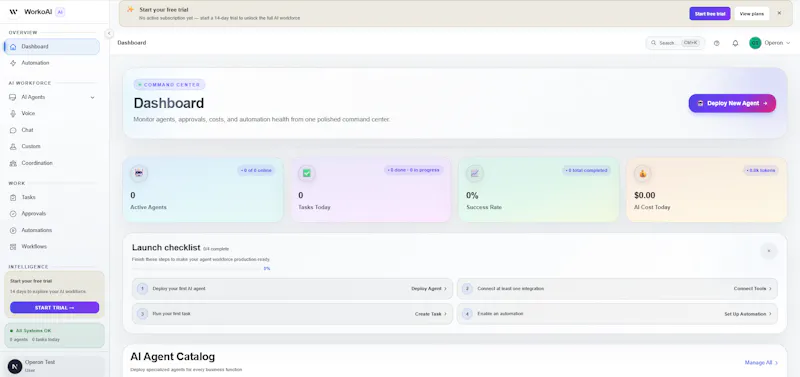Click START TRIAL button in sidebar
Viewport: 800px width, 377px height.
55,308
